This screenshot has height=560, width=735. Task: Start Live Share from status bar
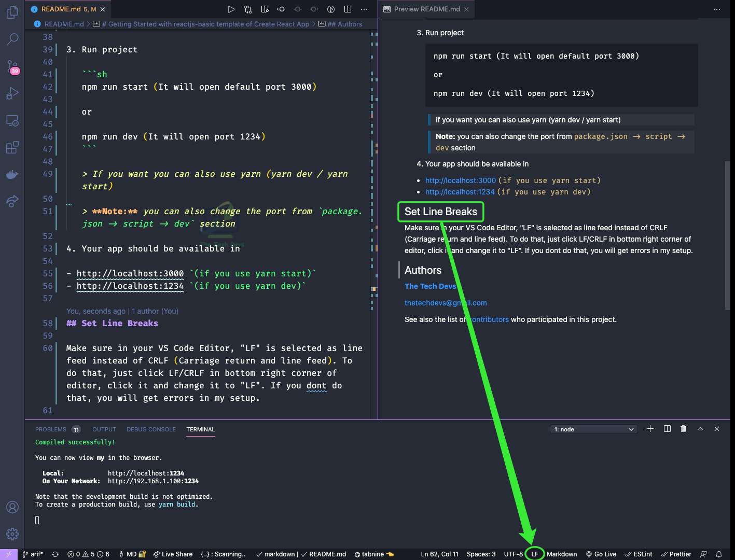click(173, 554)
